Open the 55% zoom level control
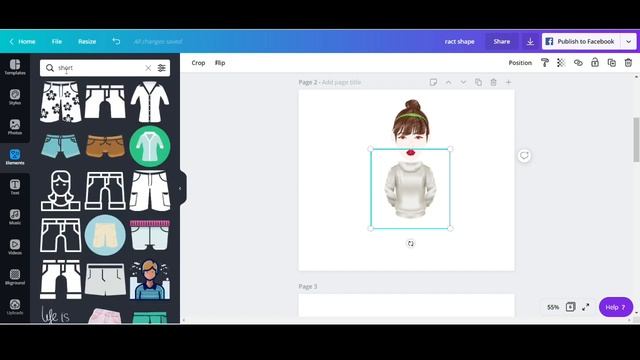640x360 pixels. [x=553, y=307]
